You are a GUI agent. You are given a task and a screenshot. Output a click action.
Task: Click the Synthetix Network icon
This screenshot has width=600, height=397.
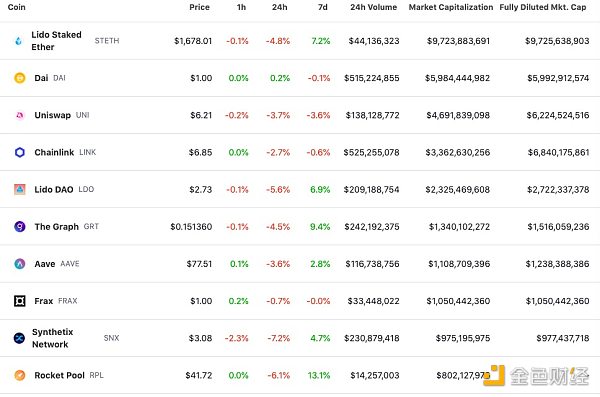pyautogui.click(x=20, y=338)
